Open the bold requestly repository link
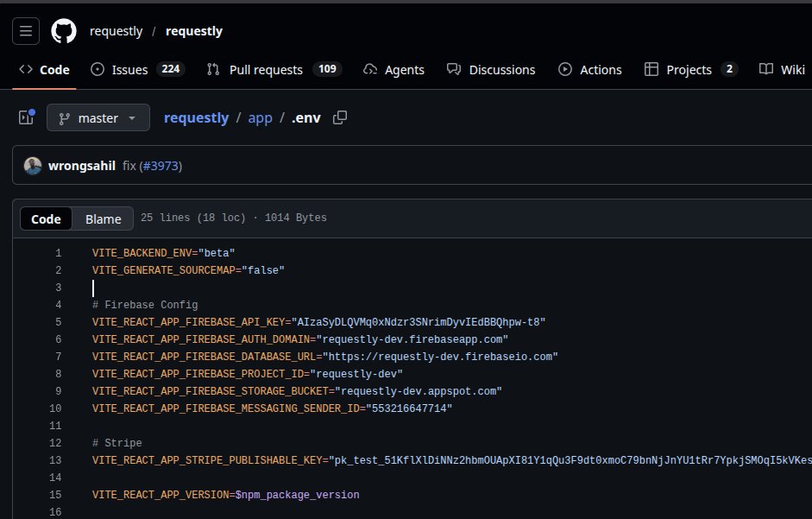This screenshot has height=519, width=812. coord(193,31)
